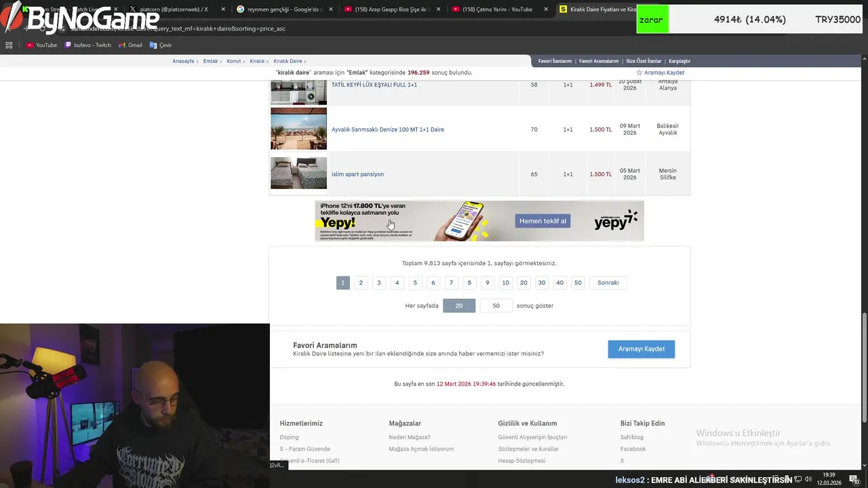This screenshot has width=868, height=488.
Task: Open the Kiralık Daire breadcrumb
Action: pos(288,61)
